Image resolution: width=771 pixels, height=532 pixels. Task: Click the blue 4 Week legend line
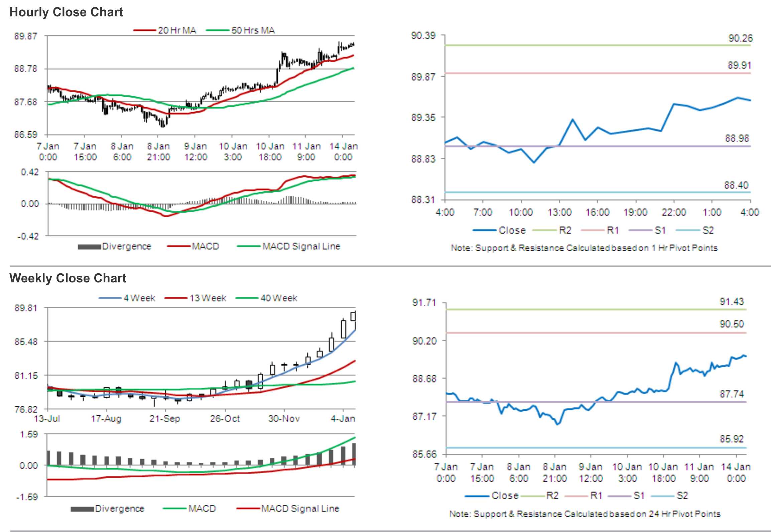[110, 298]
